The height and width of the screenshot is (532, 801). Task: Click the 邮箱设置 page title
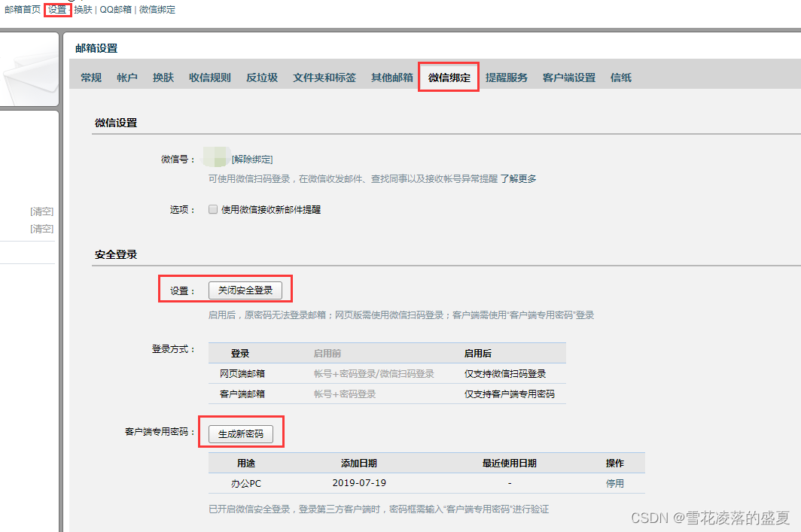[96, 48]
